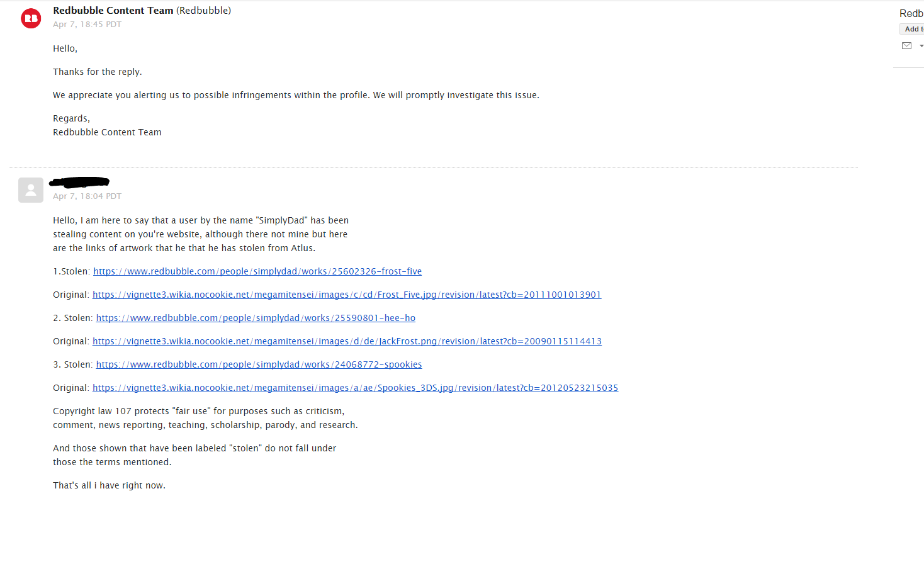Open the original Frost_Five.jpg wikia link

347,295
